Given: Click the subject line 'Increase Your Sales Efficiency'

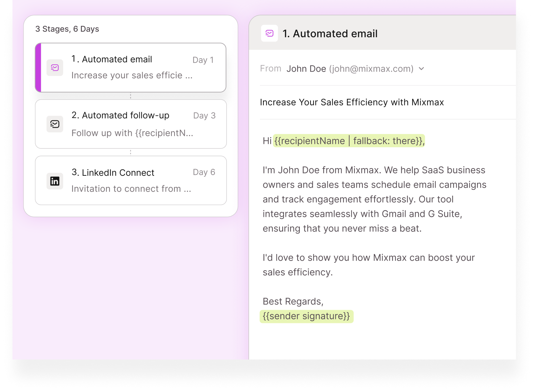Looking at the screenshot, I should (352, 102).
